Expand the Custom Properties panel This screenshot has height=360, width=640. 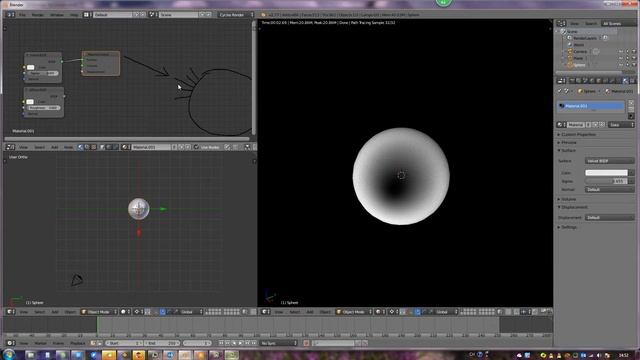(x=578, y=134)
